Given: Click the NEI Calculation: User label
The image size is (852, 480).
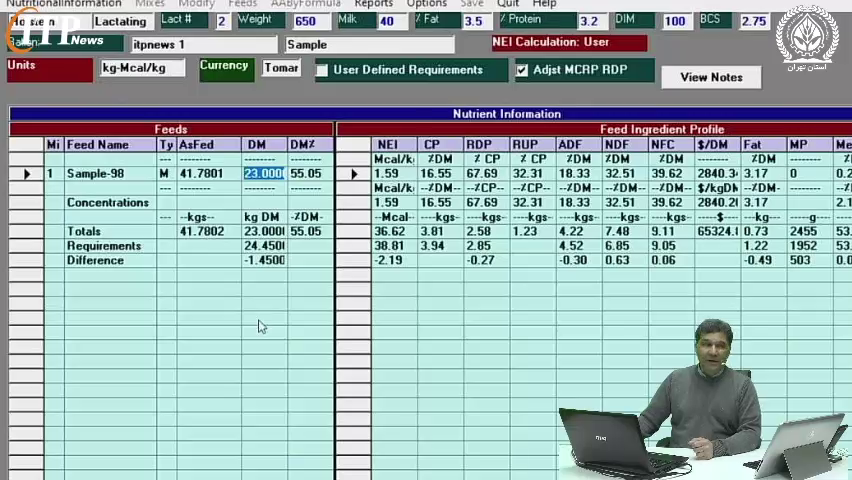Looking at the screenshot, I should 569,42.
